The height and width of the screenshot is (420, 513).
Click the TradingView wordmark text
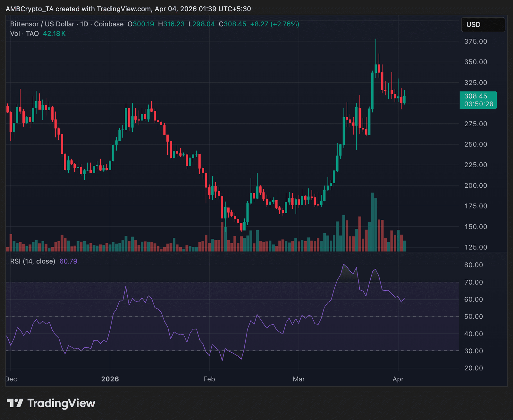coord(61,403)
